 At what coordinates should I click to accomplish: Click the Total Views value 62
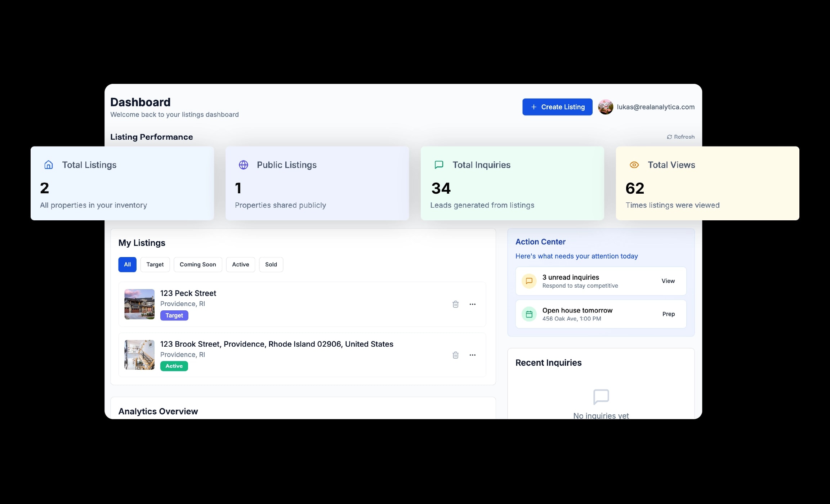[x=635, y=188]
